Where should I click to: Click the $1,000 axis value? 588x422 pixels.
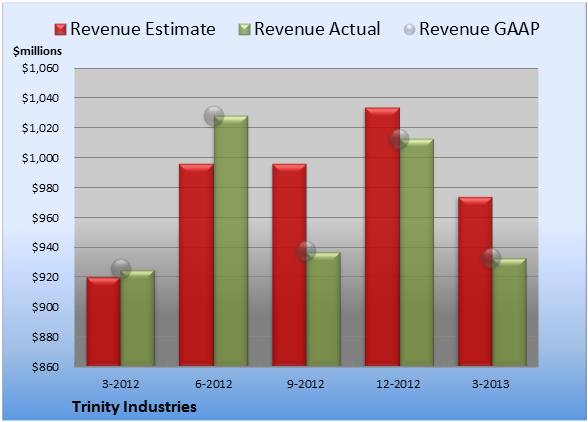coord(40,158)
